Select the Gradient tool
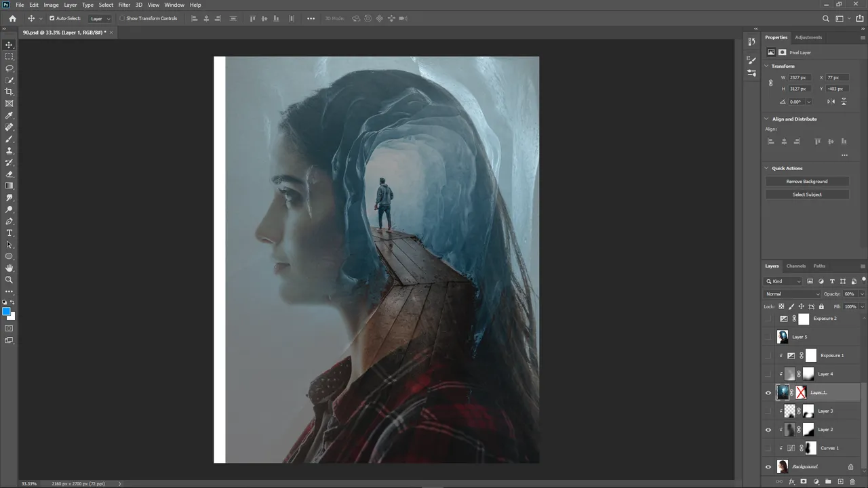The width and height of the screenshot is (868, 488). pyautogui.click(x=9, y=186)
